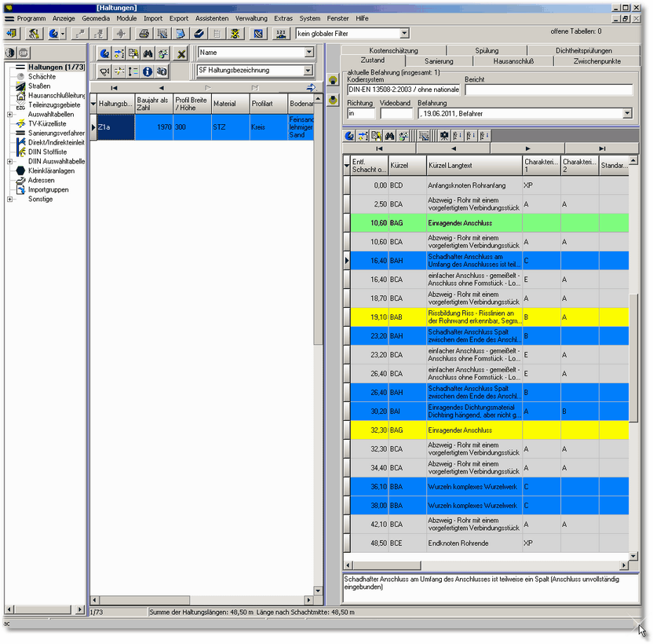Switch to the Sanierung tab
The height and width of the screenshot is (644, 653).
tap(439, 60)
